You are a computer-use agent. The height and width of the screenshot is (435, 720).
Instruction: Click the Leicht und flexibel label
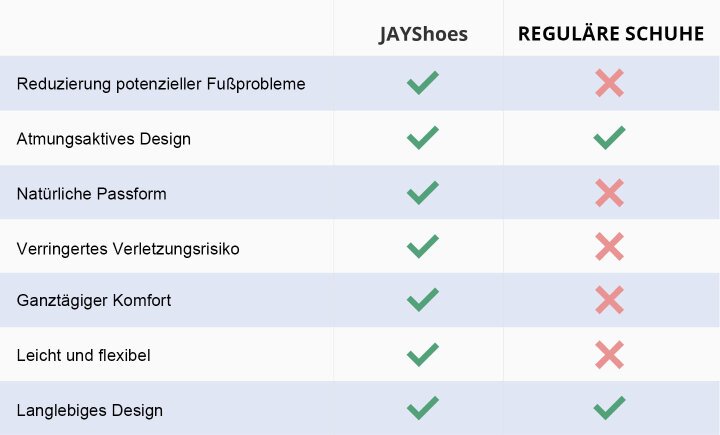[84, 355]
